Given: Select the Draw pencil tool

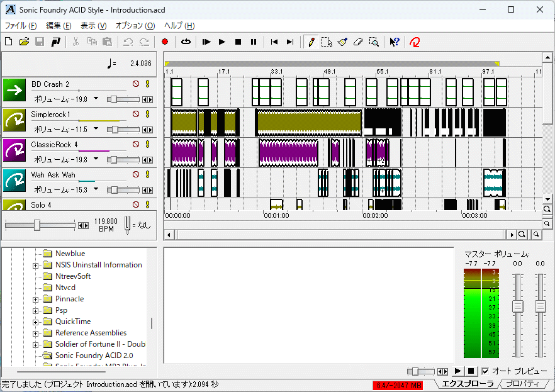Looking at the screenshot, I should coord(311,42).
